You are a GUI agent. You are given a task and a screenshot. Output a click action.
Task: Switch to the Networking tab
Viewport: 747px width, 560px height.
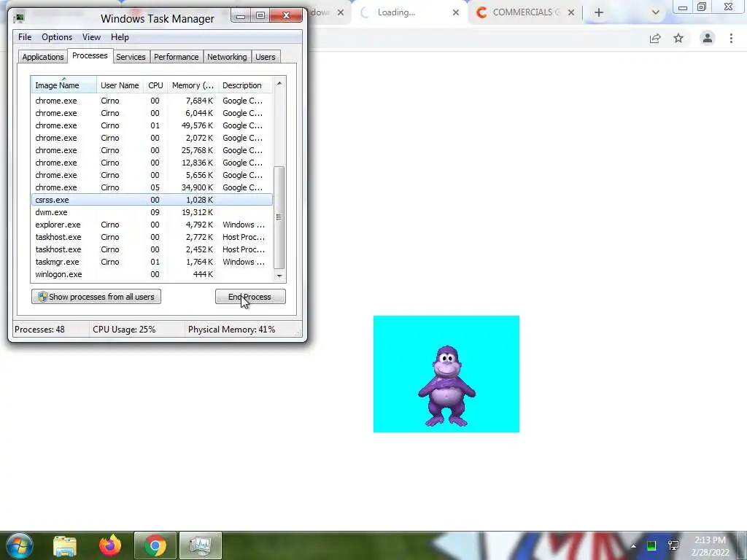tap(227, 57)
